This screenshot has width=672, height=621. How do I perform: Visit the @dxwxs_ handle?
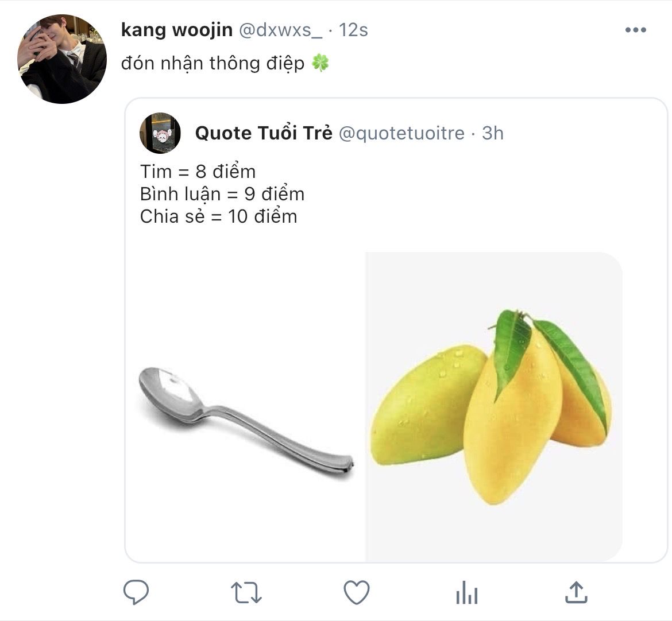[x=280, y=30]
